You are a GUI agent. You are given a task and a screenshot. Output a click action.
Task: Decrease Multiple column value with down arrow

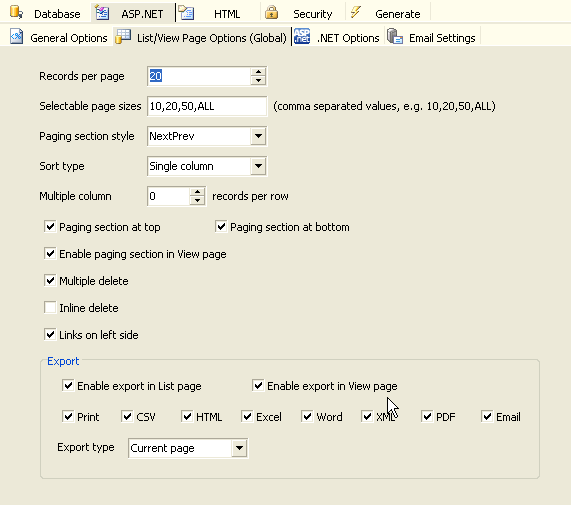tap(197, 200)
